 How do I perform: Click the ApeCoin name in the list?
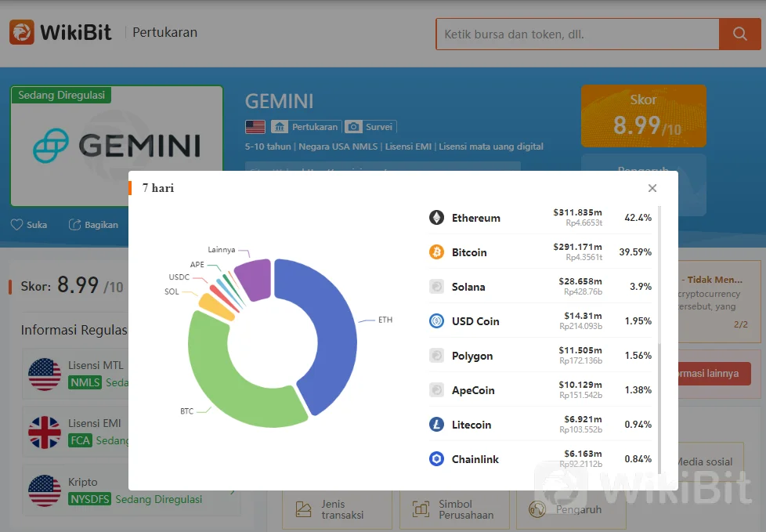[x=473, y=390]
